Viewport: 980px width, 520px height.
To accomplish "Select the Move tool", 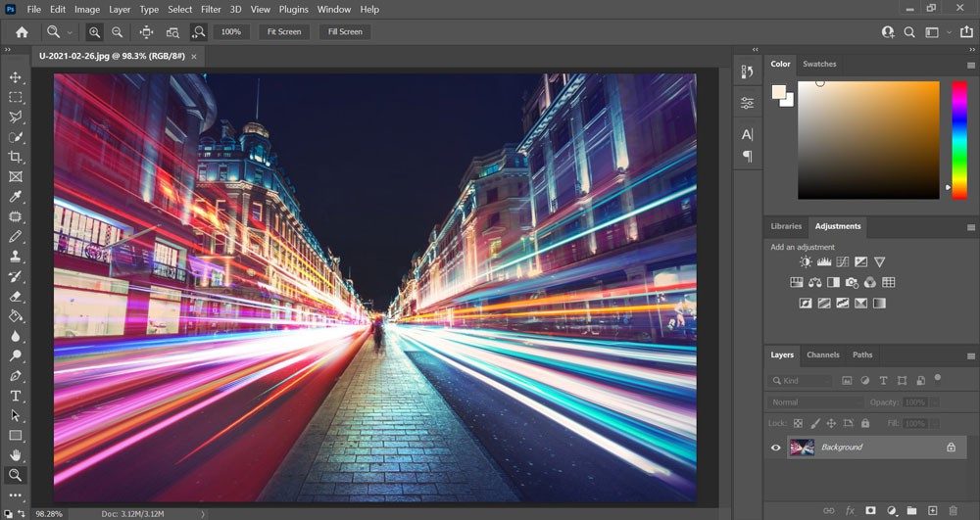I will click(x=16, y=77).
